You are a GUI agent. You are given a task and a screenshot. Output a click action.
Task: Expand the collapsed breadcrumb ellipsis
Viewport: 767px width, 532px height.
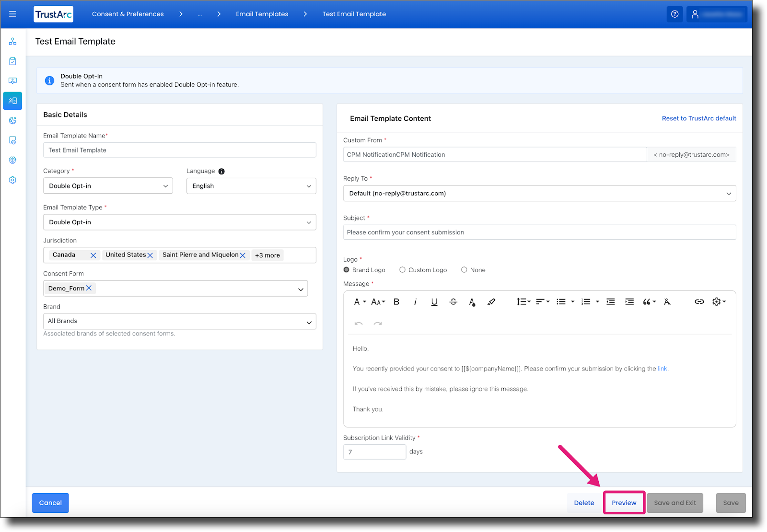200,14
